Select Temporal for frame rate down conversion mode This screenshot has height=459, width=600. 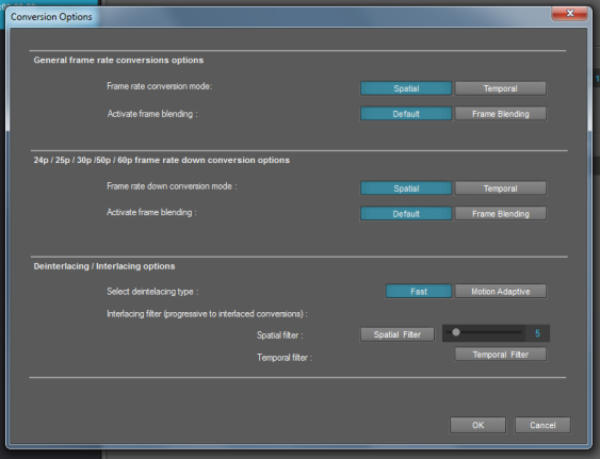(500, 187)
